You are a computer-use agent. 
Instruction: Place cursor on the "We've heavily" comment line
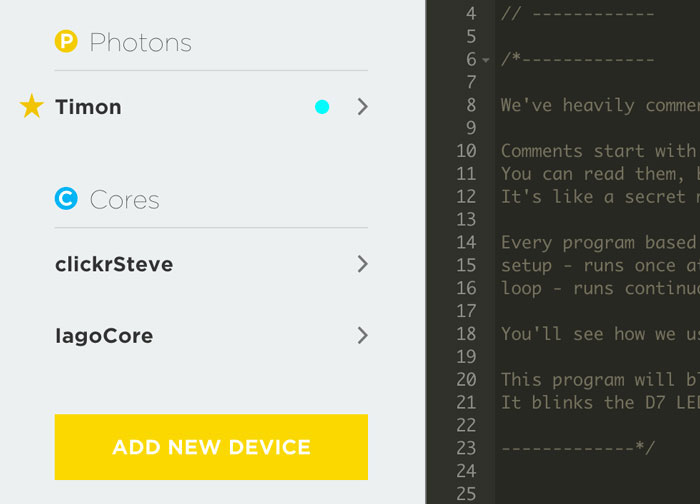[598, 105]
